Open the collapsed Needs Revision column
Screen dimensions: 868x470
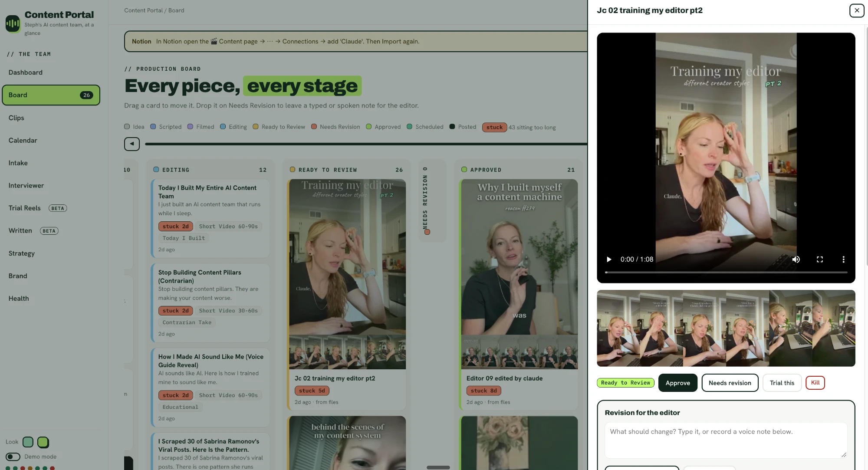[x=432, y=200]
